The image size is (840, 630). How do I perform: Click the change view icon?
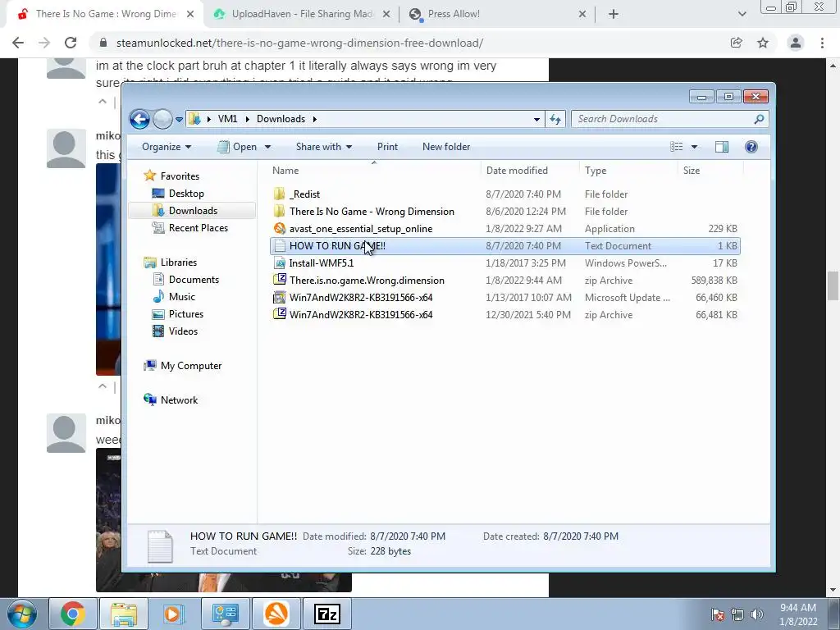(x=677, y=147)
